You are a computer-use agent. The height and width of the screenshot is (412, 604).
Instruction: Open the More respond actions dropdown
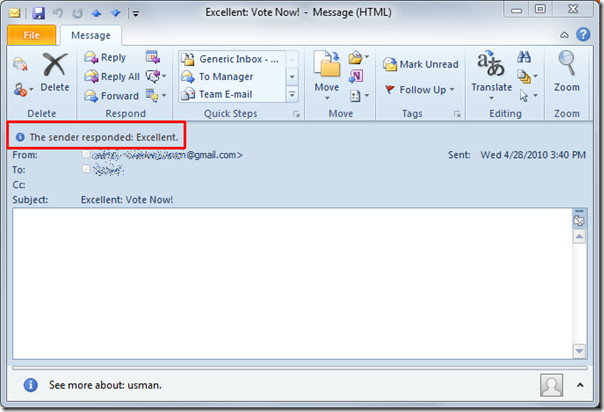click(156, 94)
